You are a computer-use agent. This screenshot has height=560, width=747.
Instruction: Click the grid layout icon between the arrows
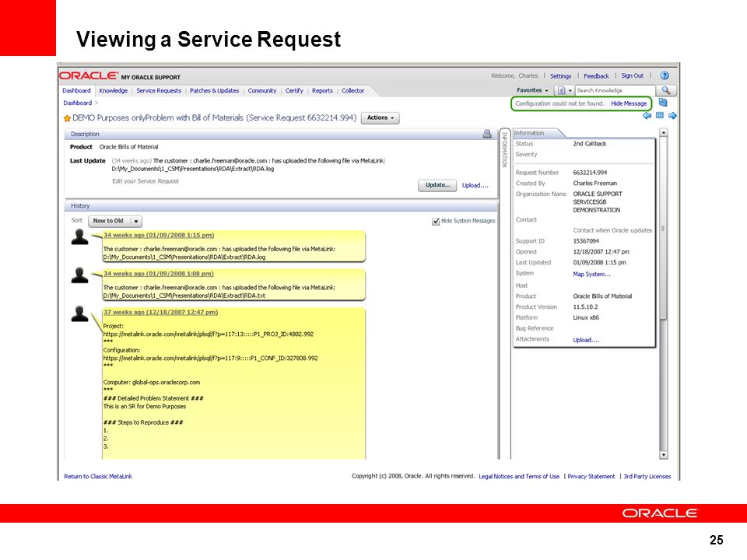(x=660, y=115)
